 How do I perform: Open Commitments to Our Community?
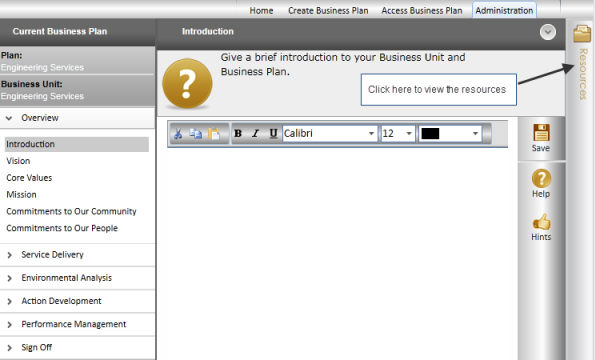click(71, 211)
